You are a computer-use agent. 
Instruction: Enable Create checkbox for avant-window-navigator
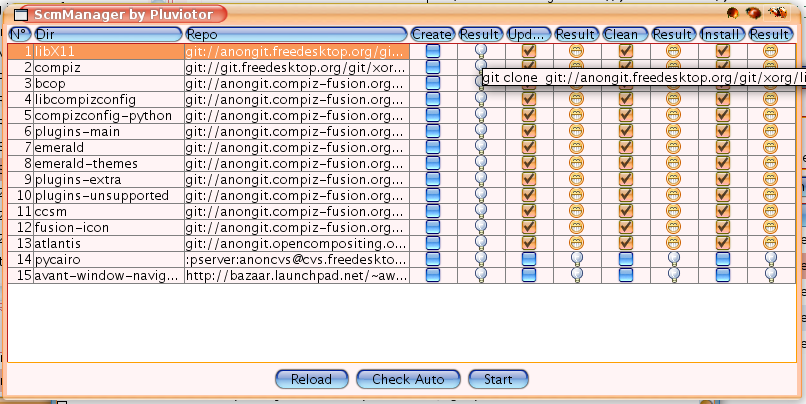point(433,274)
